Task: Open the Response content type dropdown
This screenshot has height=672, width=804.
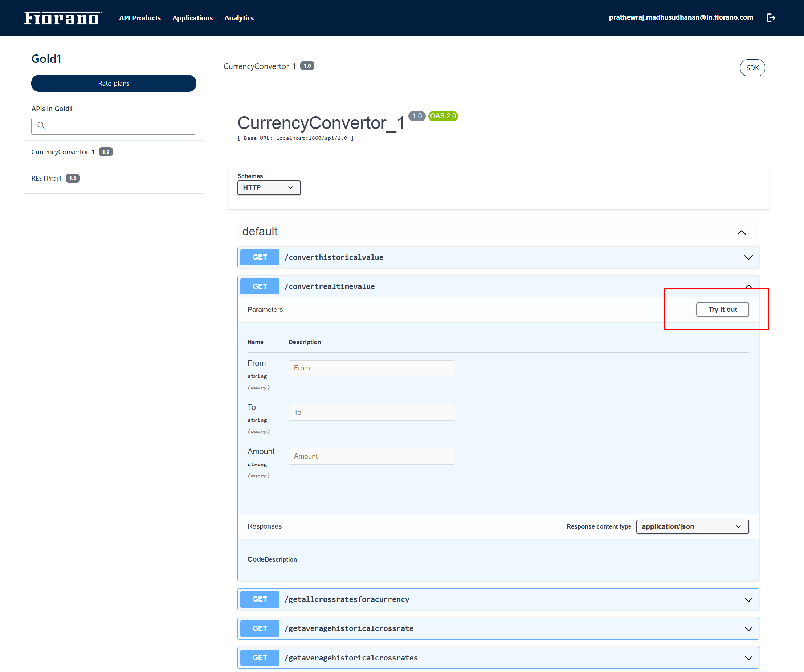Action: coord(692,526)
